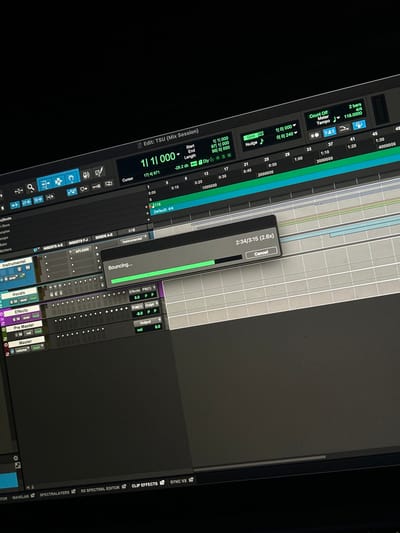Viewport: 400px width, 533px height.
Task: Enable the first blue edit mode button
Action: coord(15,205)
